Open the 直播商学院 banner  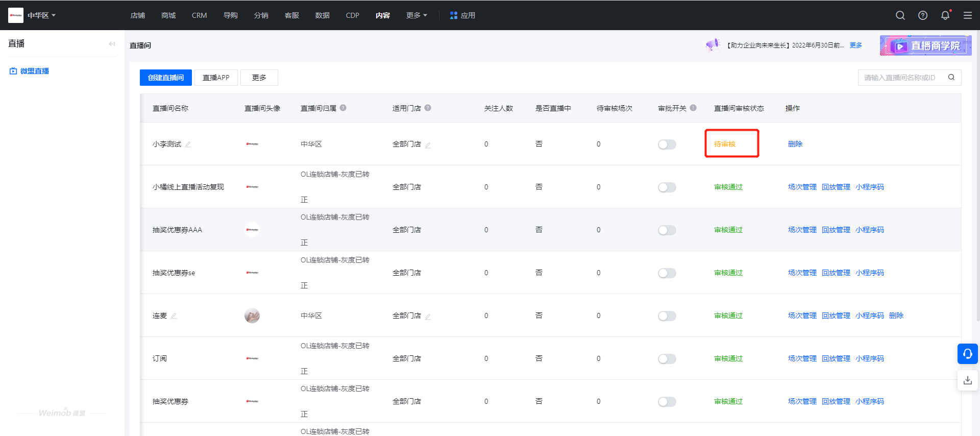click(925, 45)
